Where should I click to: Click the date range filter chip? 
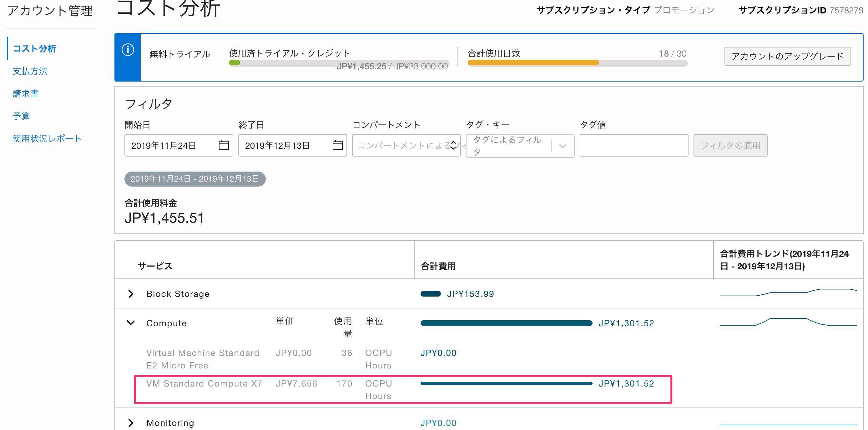[x=195, y=179]
